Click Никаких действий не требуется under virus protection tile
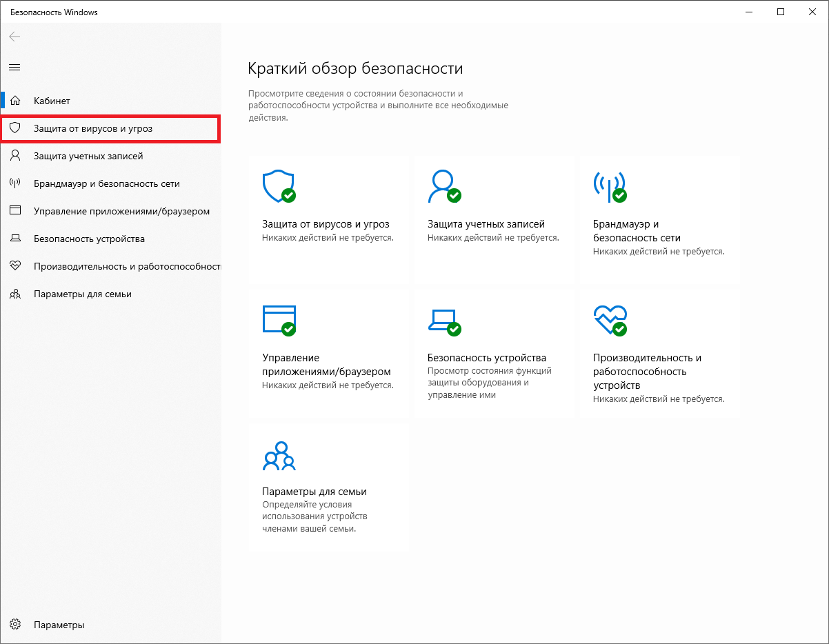Viewport: 829px width, 644px height. pyautogui.click(x=328, y=238)
